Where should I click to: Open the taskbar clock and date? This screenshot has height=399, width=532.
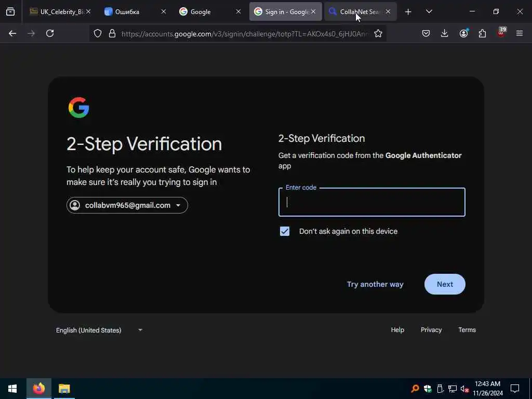pos(488,389)
